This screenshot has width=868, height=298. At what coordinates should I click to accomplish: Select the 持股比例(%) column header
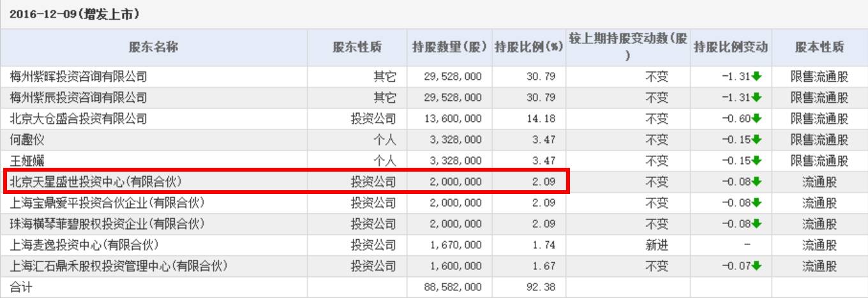point(528,47)
